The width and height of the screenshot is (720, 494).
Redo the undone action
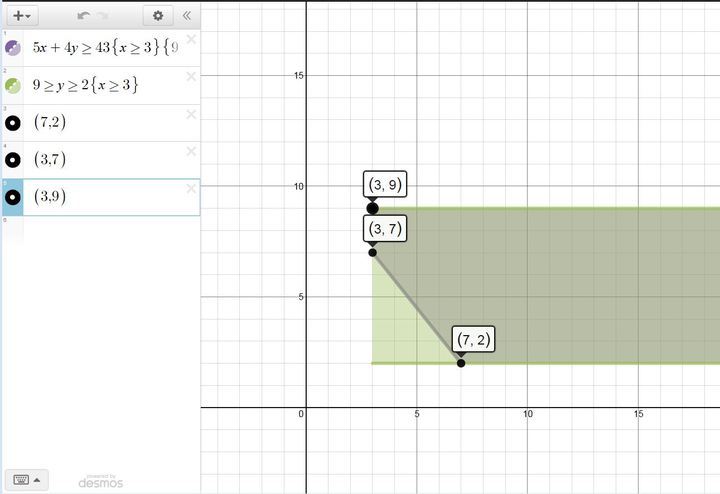point(103,16)
